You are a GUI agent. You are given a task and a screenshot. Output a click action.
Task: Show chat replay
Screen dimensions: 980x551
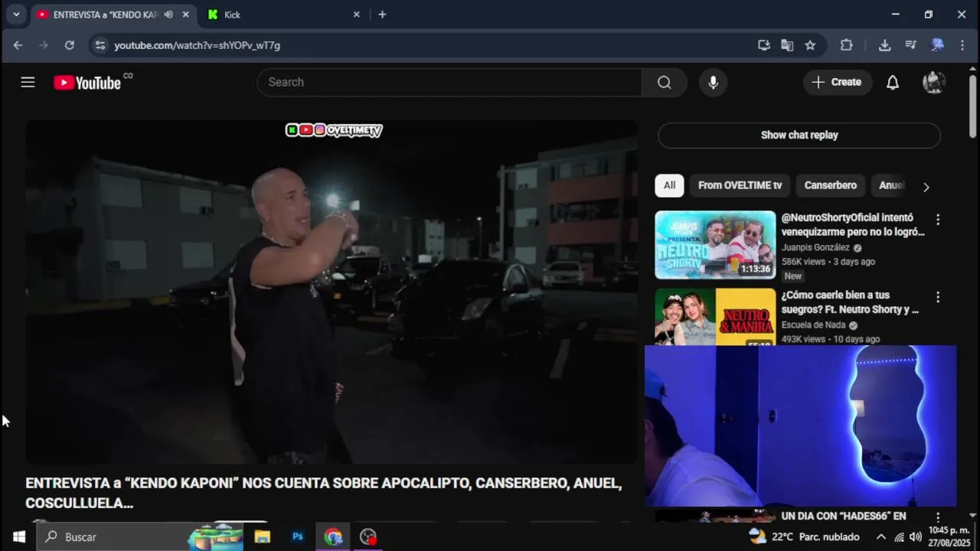[799, 135]
